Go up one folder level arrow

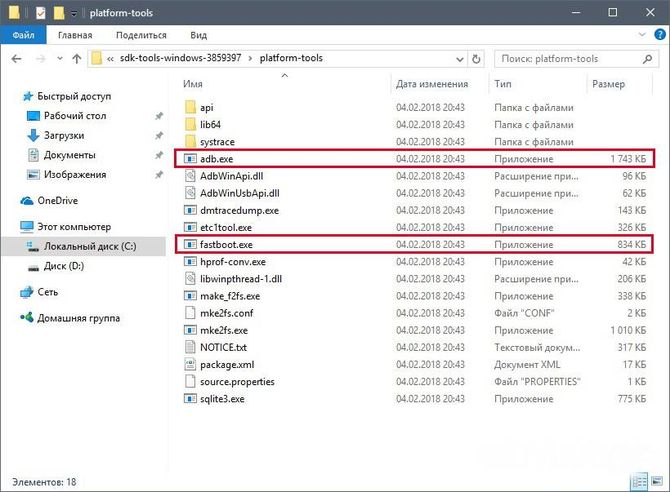tap(77, 59)
